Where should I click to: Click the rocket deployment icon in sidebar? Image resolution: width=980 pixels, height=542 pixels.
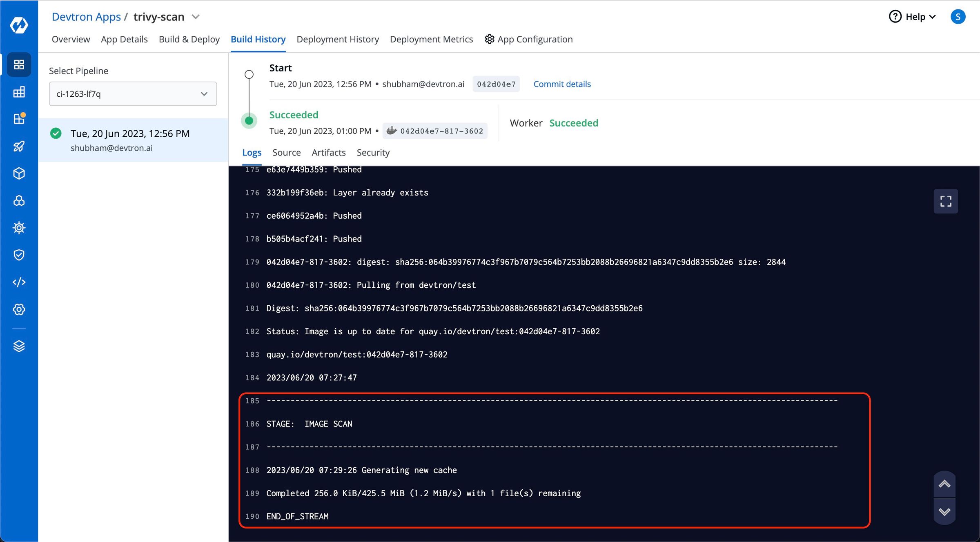click(x=19, y=146)
